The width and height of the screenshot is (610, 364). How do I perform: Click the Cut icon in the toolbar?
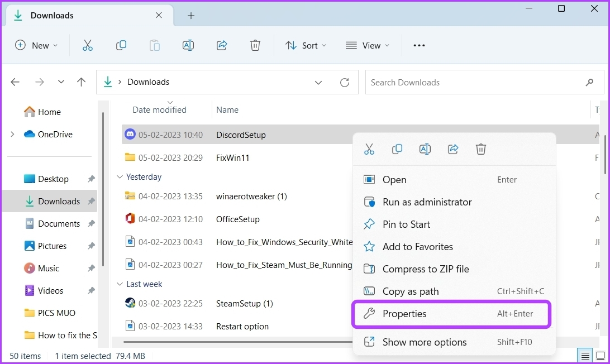88,46
